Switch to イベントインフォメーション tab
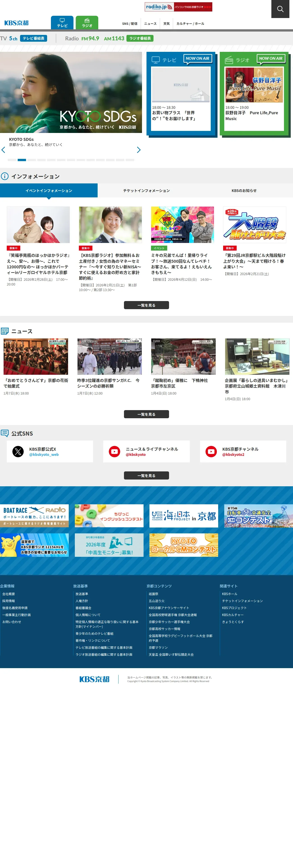Viewport: 293px width, 868px height. click(x=49, y=190)
